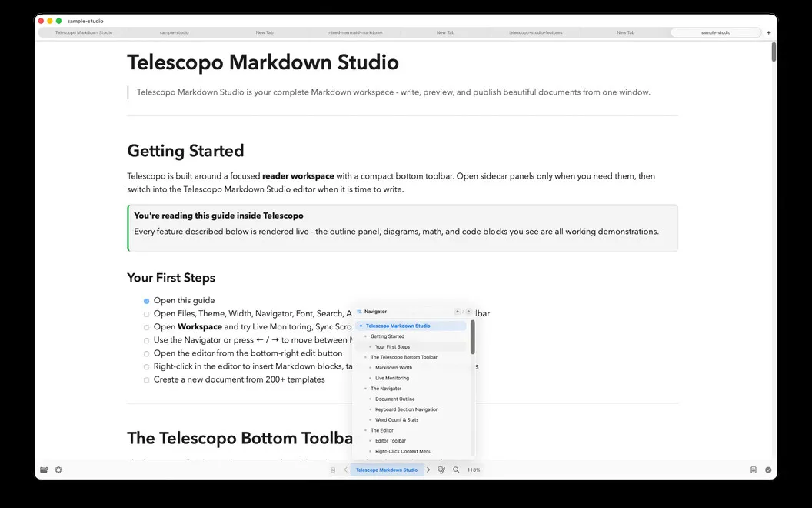
Task: Check 'Right-click in the editor' task box
Action: point(147,366)
